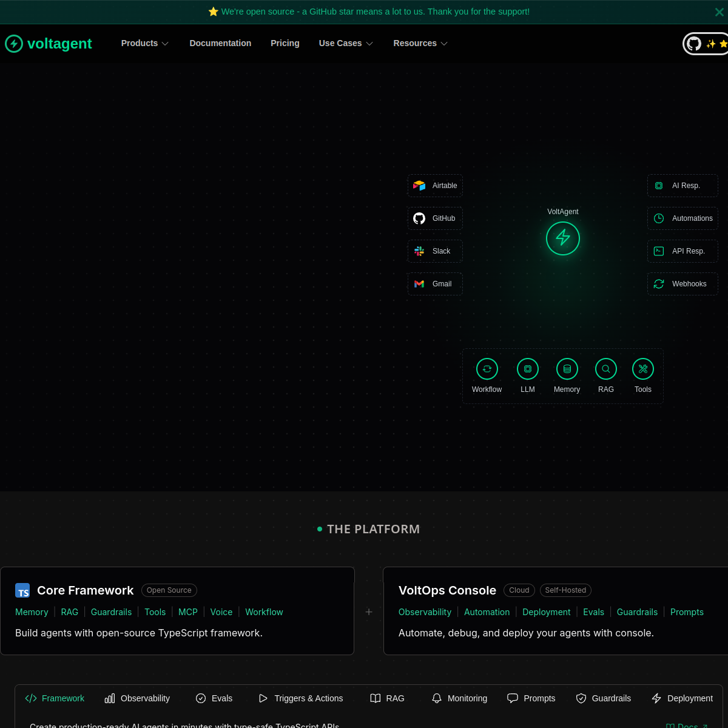Open the GitHub star button in header
This screenshot has width=728, height=728.
(x=706, y=44)
